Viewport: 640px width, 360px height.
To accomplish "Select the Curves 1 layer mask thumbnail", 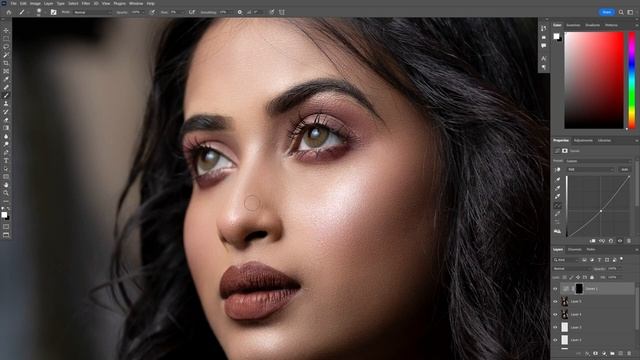I will 579,289.
